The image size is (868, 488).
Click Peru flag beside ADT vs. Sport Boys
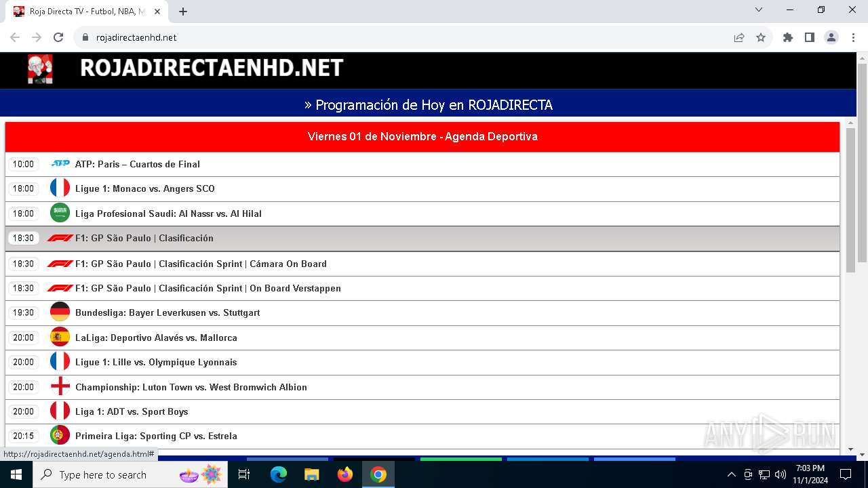click(60, 411)
